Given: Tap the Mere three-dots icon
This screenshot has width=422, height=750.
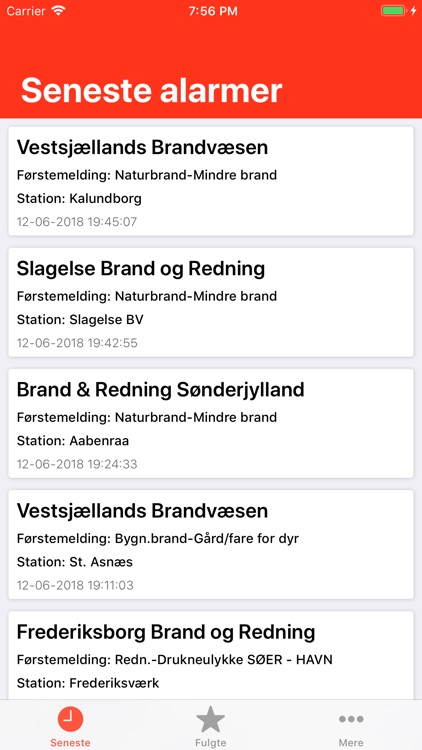Looking at the screenshot, I should tap(351, 719).
